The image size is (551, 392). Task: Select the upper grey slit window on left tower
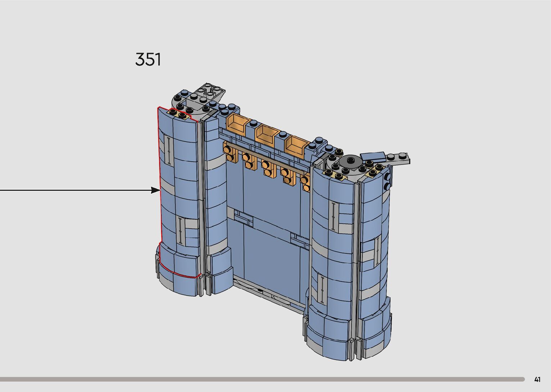(x=168, y=150)
